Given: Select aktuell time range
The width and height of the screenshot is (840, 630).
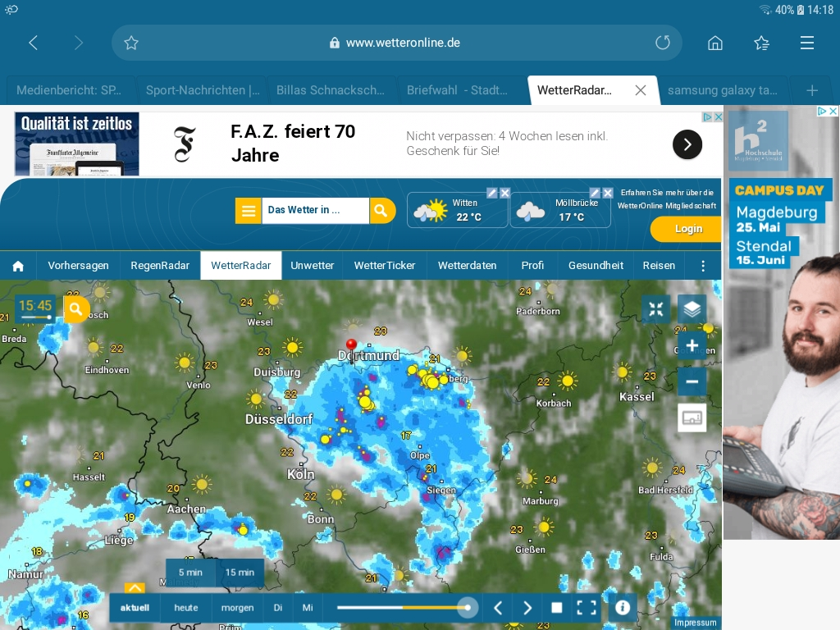Looking at the screenshot, I should (135, 608).
